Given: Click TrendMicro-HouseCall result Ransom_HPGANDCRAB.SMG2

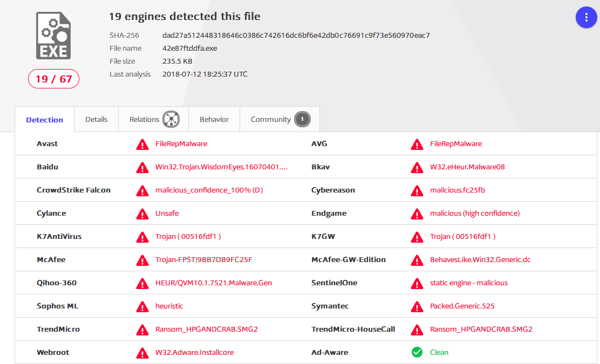Looking at the screenshot, I should (x=481, y=329).
